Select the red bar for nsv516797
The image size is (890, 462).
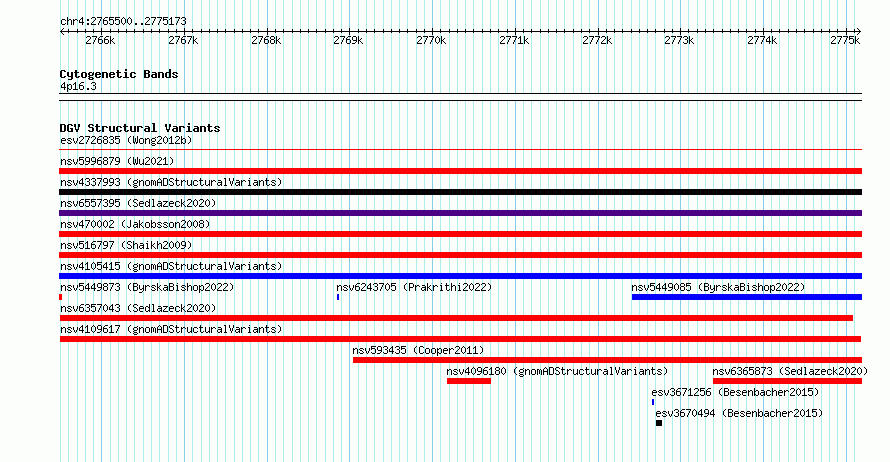coord(460,255)
